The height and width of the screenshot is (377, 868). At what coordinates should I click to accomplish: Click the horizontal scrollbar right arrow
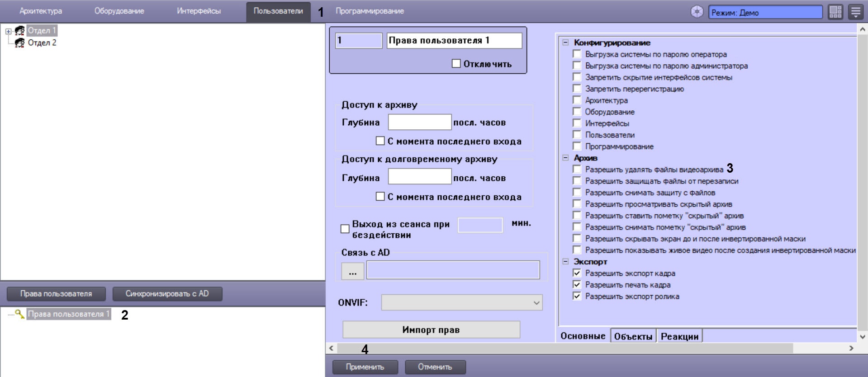click(851, 348)
